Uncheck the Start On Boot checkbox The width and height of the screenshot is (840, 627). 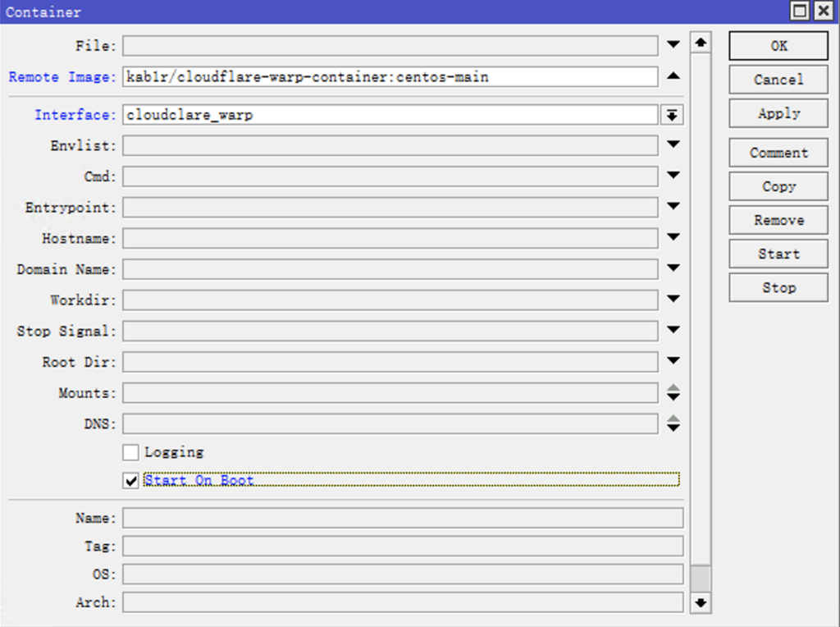(130, 481)
